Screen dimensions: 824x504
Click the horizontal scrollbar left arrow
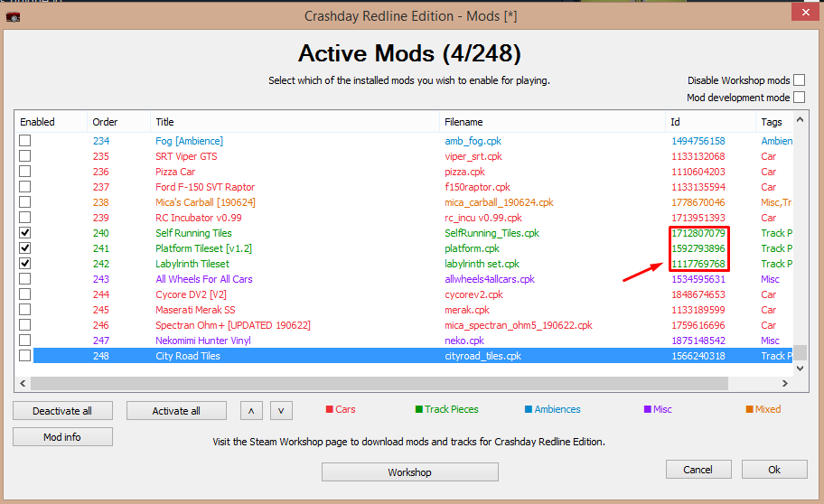23,384
